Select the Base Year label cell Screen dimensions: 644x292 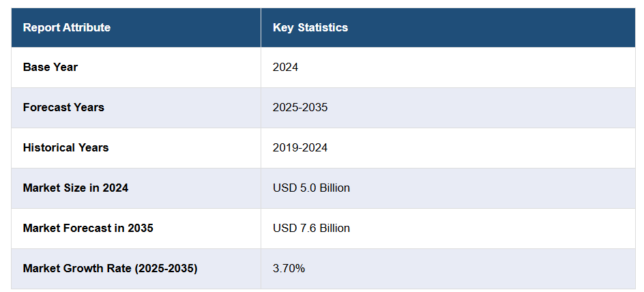point(50,68)
